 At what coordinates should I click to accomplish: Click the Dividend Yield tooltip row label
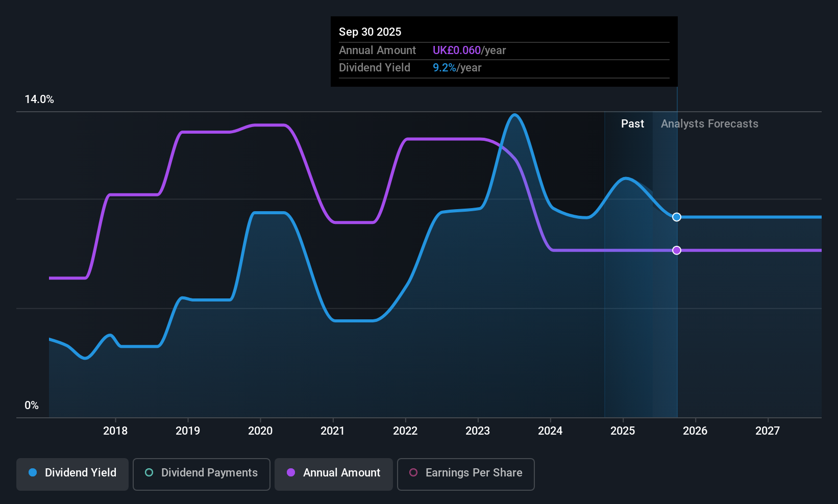click(x=375, y=68)
